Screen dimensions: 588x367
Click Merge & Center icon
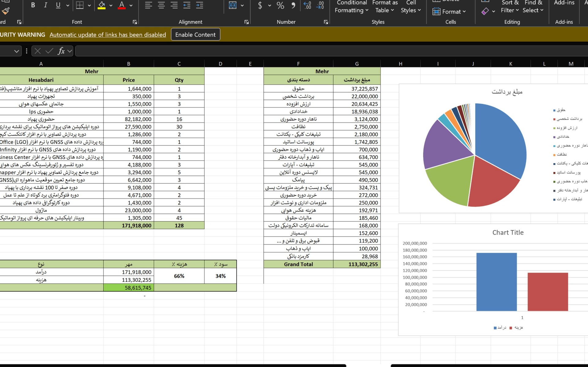pyautogui.click(x=233, y=5)
